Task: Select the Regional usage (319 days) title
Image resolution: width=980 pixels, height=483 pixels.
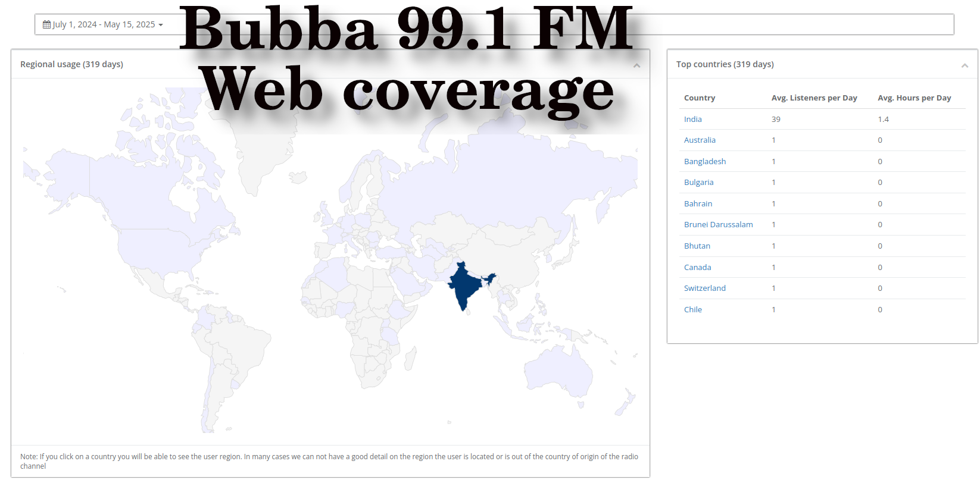Action: coord(71,64)
